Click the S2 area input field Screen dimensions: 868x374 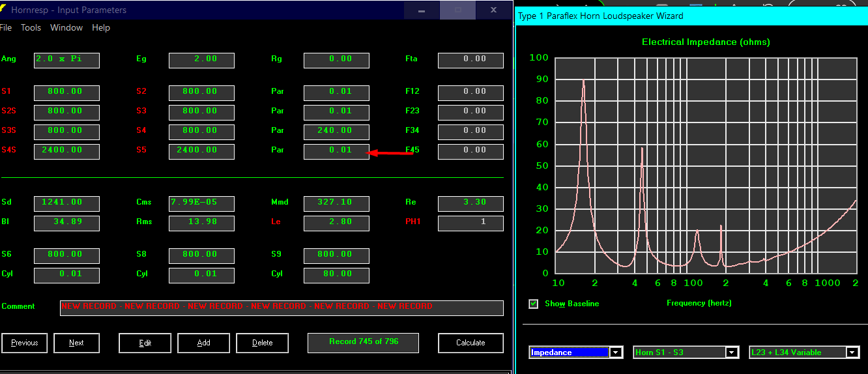[x=201, y=93]
